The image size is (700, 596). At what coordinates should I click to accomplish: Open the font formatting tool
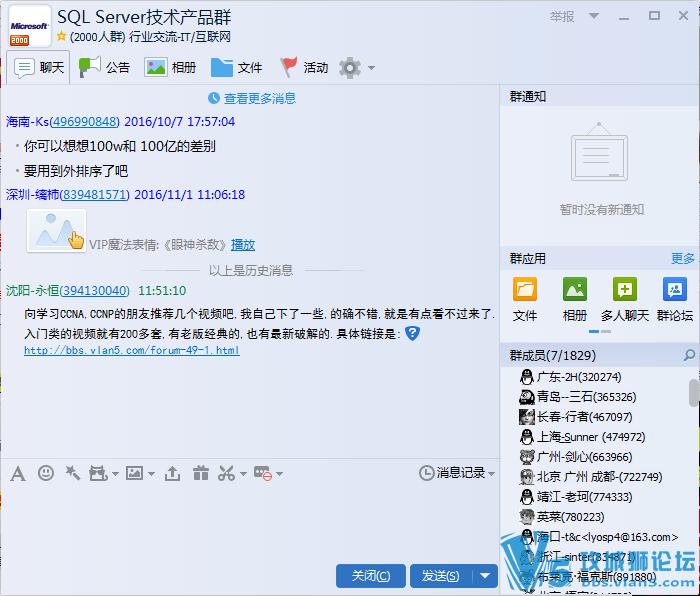pos(18,473)
